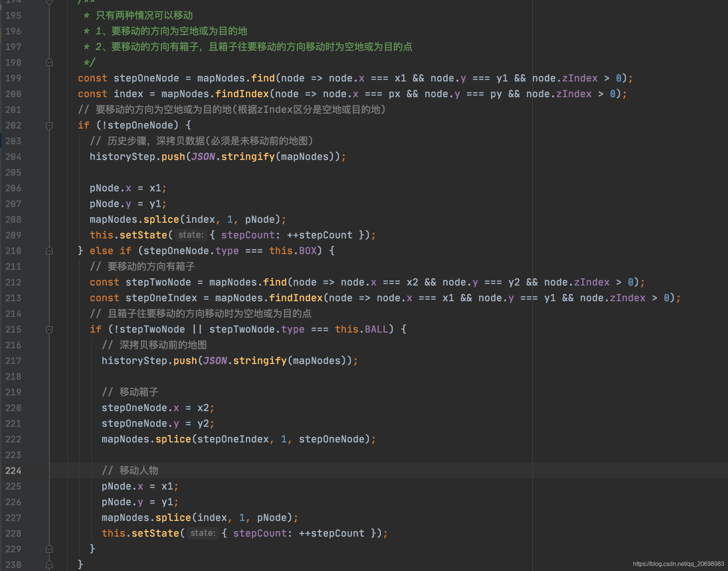Click comment '// 深拷贝移动前的地图' on line 216
This screenshot has width=728, height=571.
(154, 345)
